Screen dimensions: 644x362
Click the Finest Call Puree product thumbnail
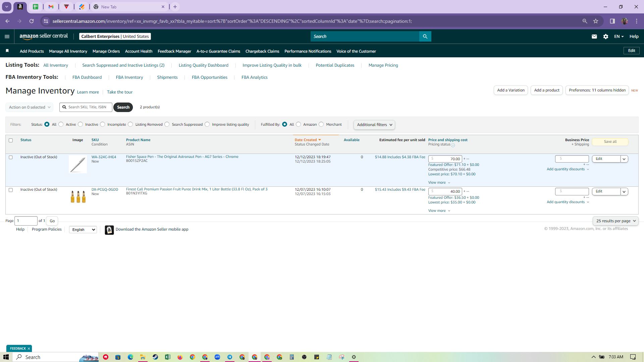pos(78,196)
